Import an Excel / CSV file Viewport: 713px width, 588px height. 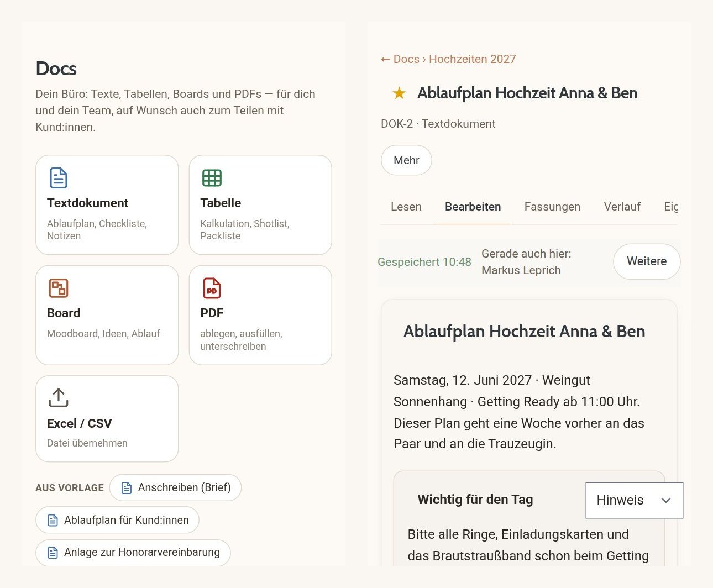(x=107, y=419)
